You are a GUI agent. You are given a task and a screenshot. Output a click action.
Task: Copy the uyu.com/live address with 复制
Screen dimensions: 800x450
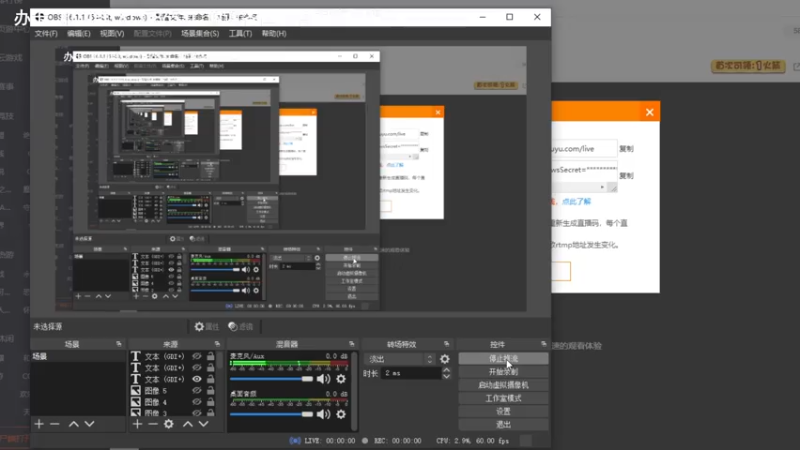[x=627, y=149]
